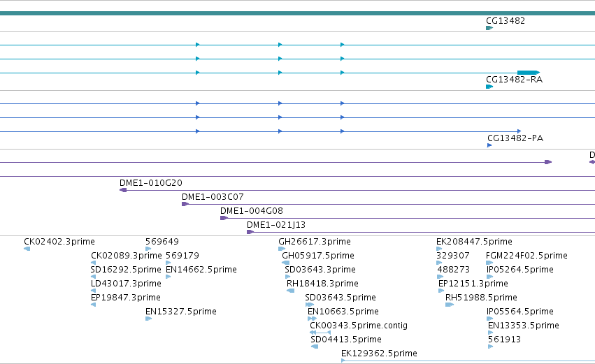Click the arrow glyph below EK208447.5prime
The height and width of the screenshot is (364, 595).
(439, 249)
